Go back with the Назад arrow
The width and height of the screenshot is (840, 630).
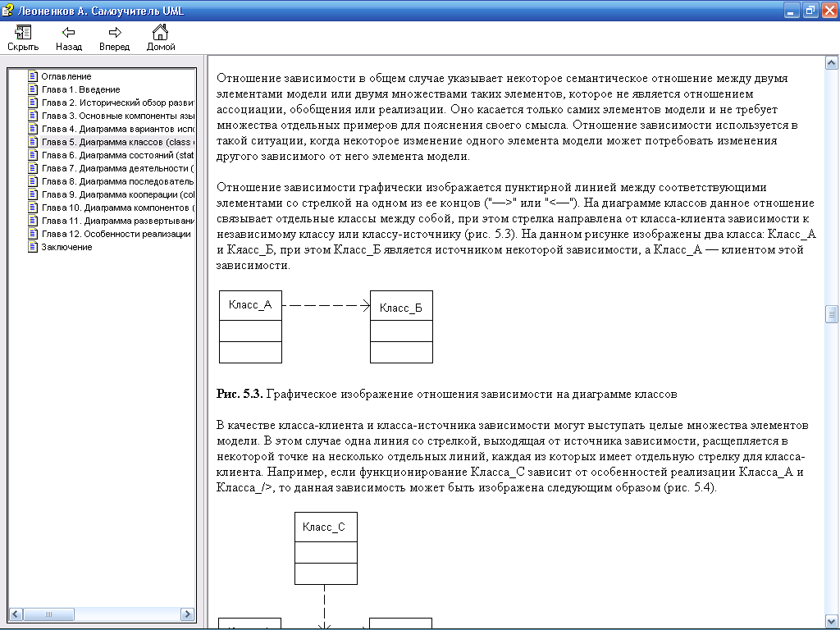[69, 33]
